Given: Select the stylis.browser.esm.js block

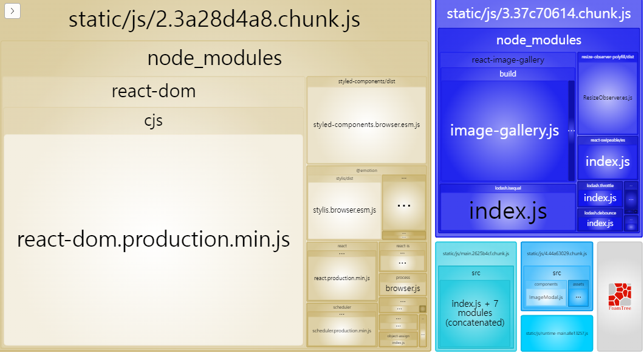Looking at the screenshot, I should pyautogui.click(x=344, y=210).
